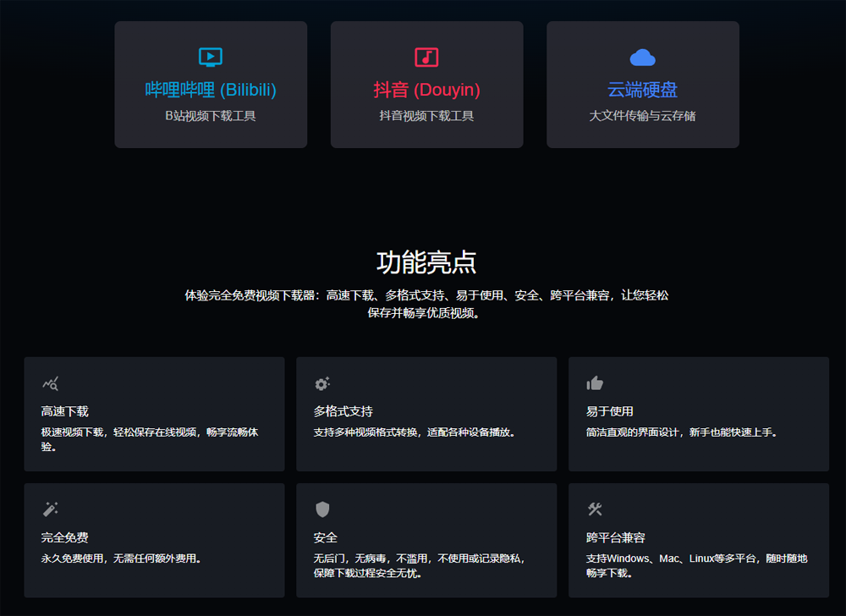846x616 pixels.
Task: Open the 哔哩哔哩 (Bilibili) title link
Action: [x=211, y=90]
